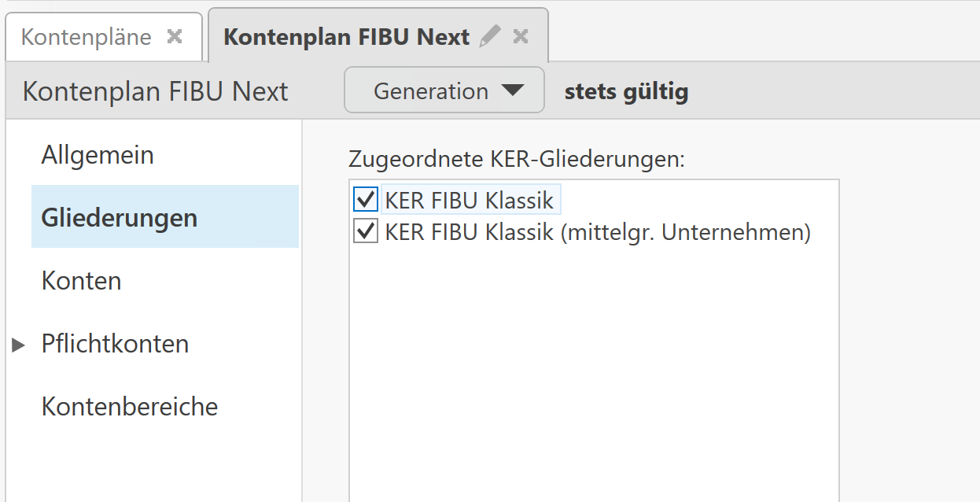Uncheck the KER FIBU Klassik checkbox
This screenshot has width=980, height=502.
(x=366, y=200)
